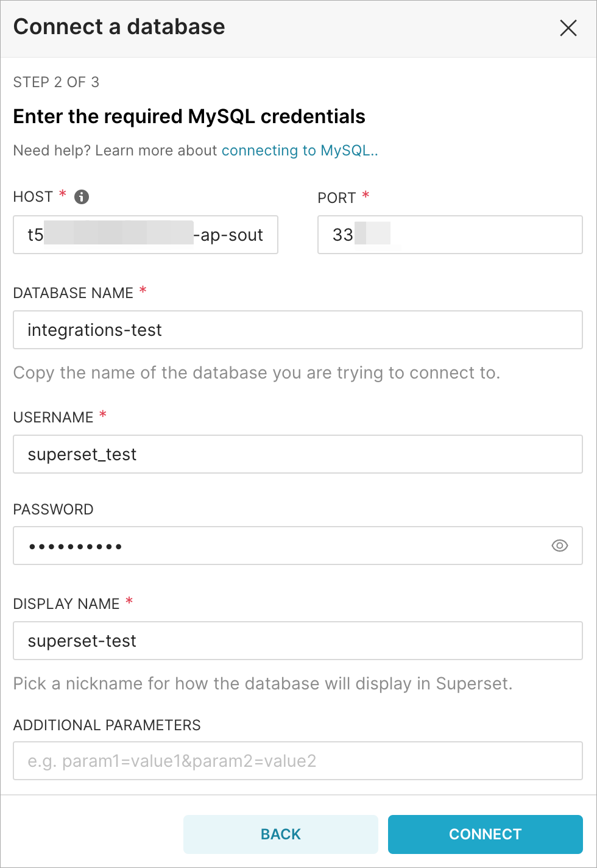Click the STEP 2 OF 3 label

(x=56, y=82)
